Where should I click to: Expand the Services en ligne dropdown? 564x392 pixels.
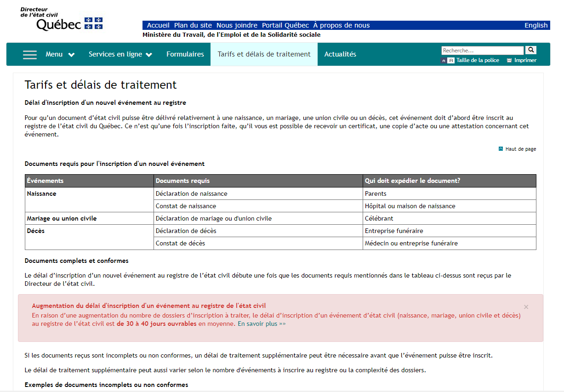pyautogui.click(x=120, y=54)
